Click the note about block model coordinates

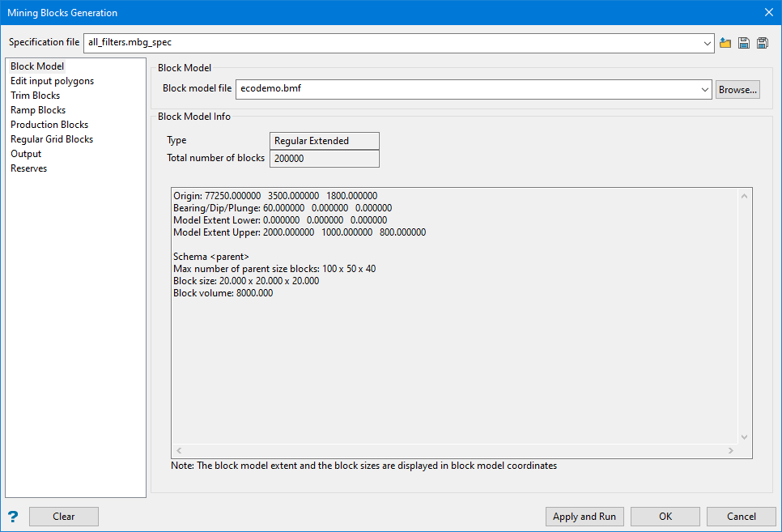(363, 466)
